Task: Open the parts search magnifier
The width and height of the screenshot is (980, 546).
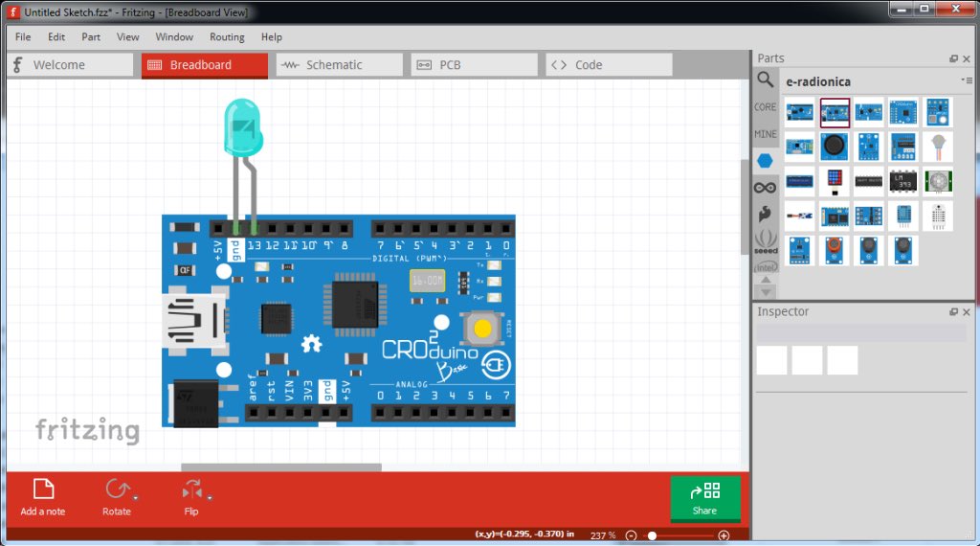Action: coord(766,80)
